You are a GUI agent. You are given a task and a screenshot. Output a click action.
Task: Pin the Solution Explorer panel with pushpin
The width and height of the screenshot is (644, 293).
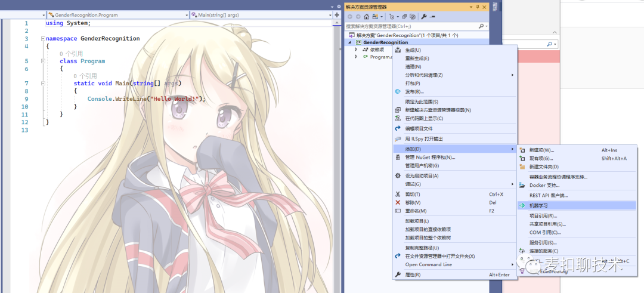pyautogui.click(x=478, y=7)
